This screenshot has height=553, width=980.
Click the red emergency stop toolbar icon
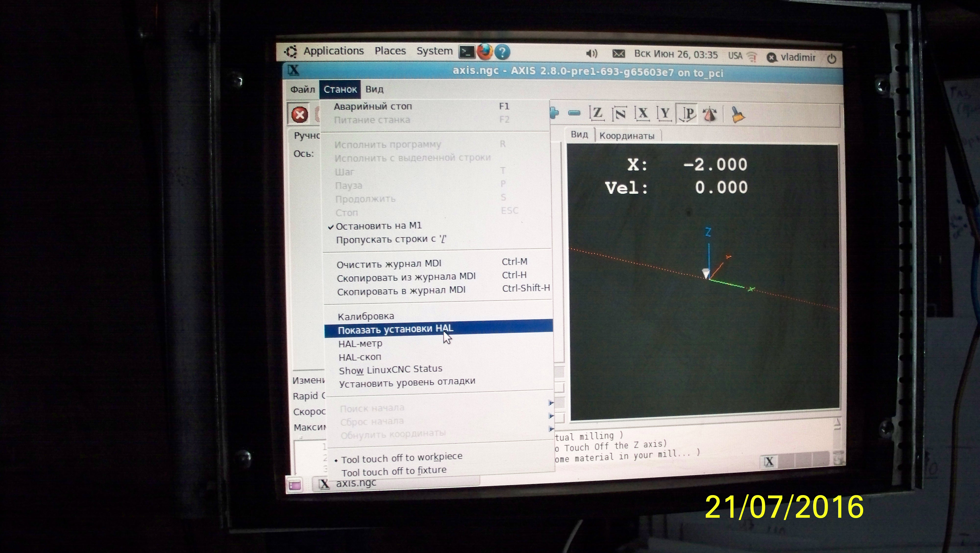point(299,114)
